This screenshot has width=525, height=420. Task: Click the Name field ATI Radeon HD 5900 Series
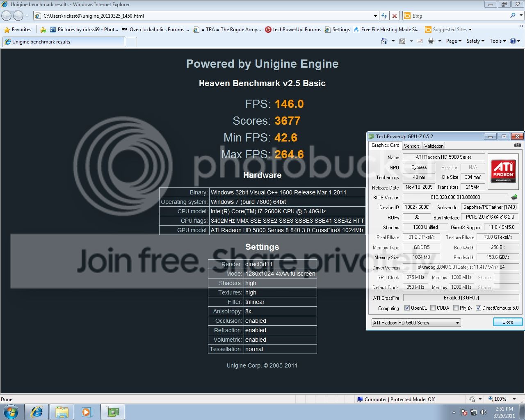click(443, 157)
